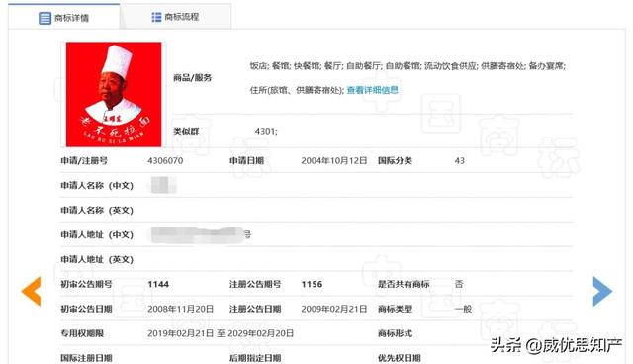Select application date 2004年10月12日
The height and width of the screenshot is (364, 633).
(334, 160)
